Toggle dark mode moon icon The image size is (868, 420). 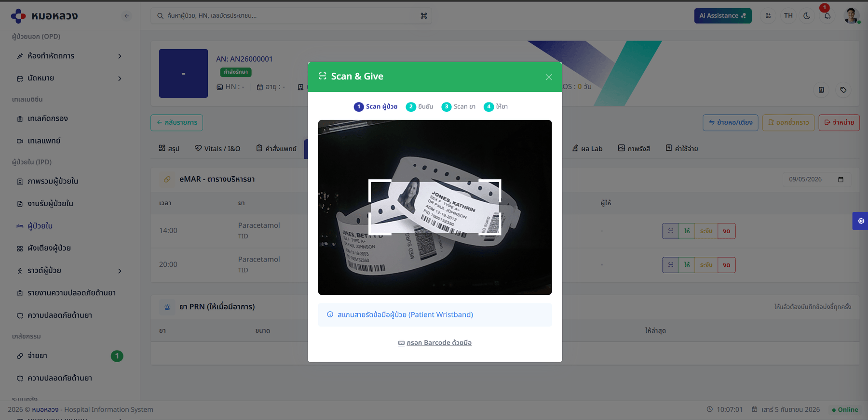(807, 16)
